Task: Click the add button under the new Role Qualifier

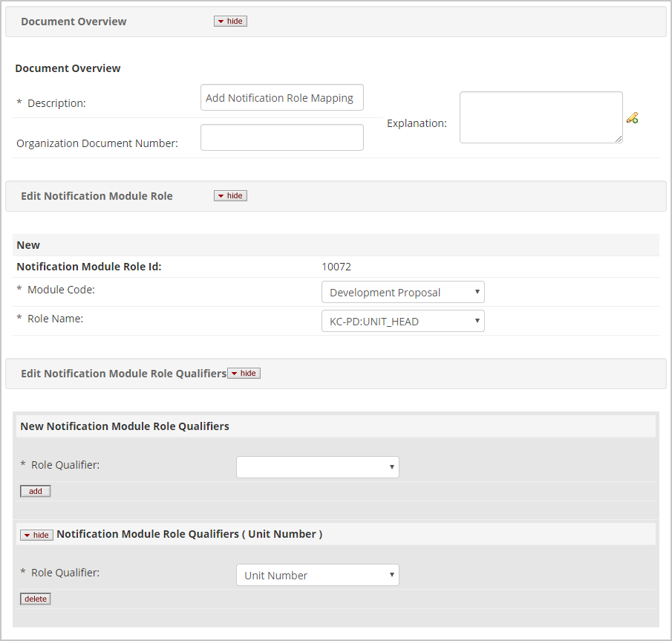Action: point(35,490)
